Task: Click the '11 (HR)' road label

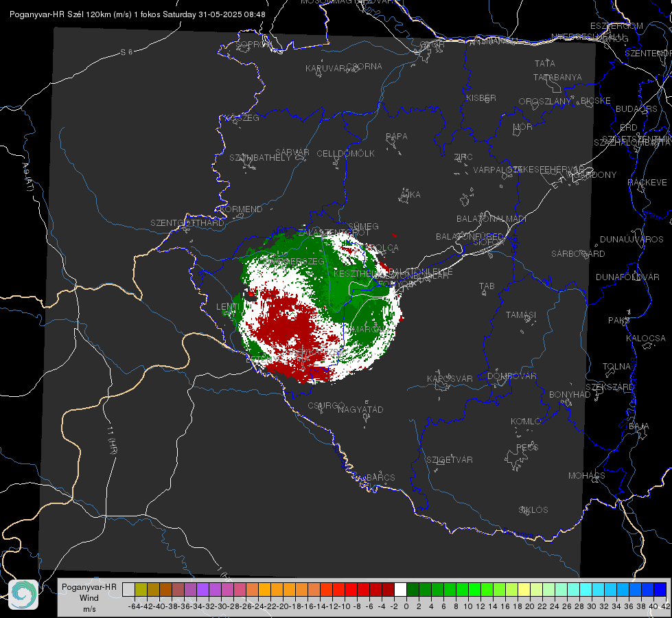Action: click(111, 440)
